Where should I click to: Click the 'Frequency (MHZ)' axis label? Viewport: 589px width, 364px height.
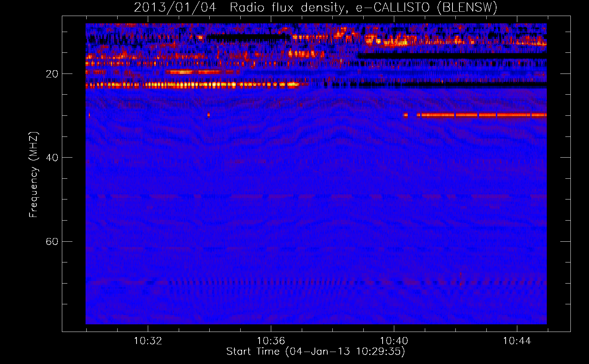[33, 175]
